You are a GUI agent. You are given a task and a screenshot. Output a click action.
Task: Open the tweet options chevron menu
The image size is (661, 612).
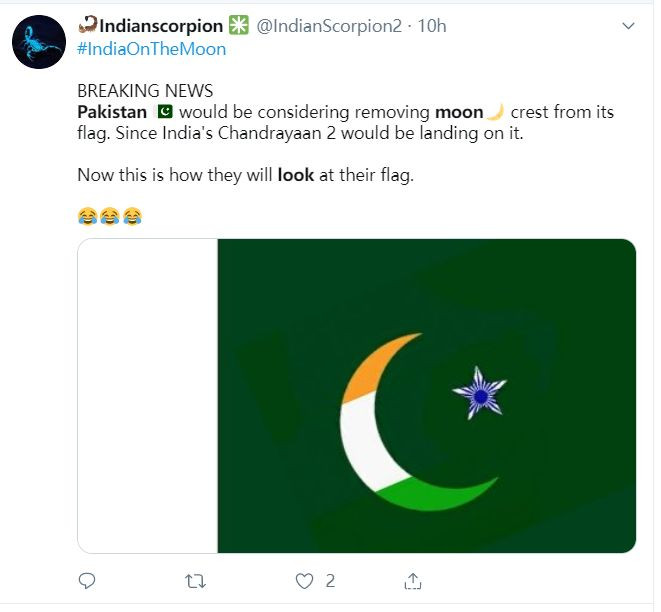point(628,26)
